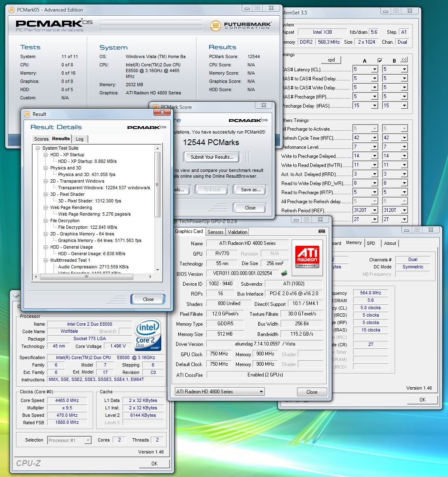
Task: Open the About tab in CPU-Z memory window
Action: pyautogui.click(x=390, y=243)
